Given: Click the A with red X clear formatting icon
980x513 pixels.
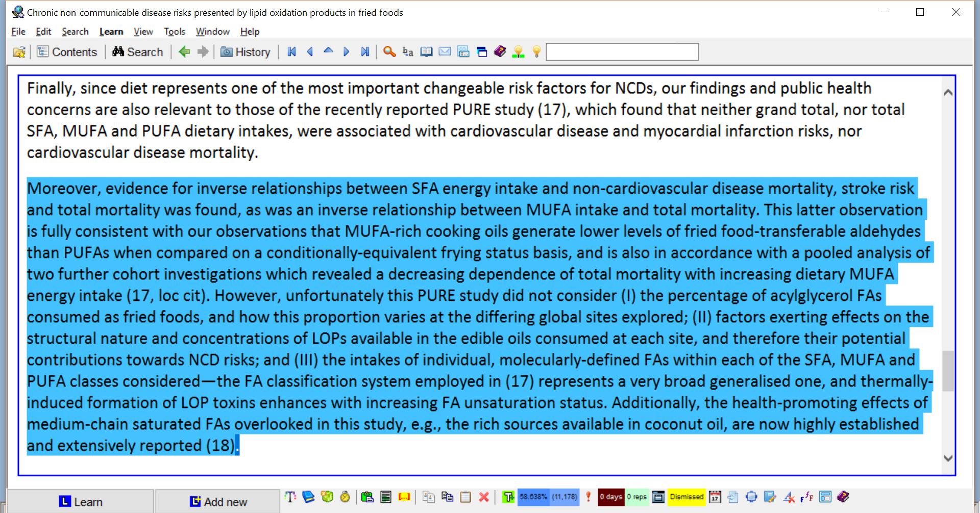Looking at the screenshot, I should 789,497.
